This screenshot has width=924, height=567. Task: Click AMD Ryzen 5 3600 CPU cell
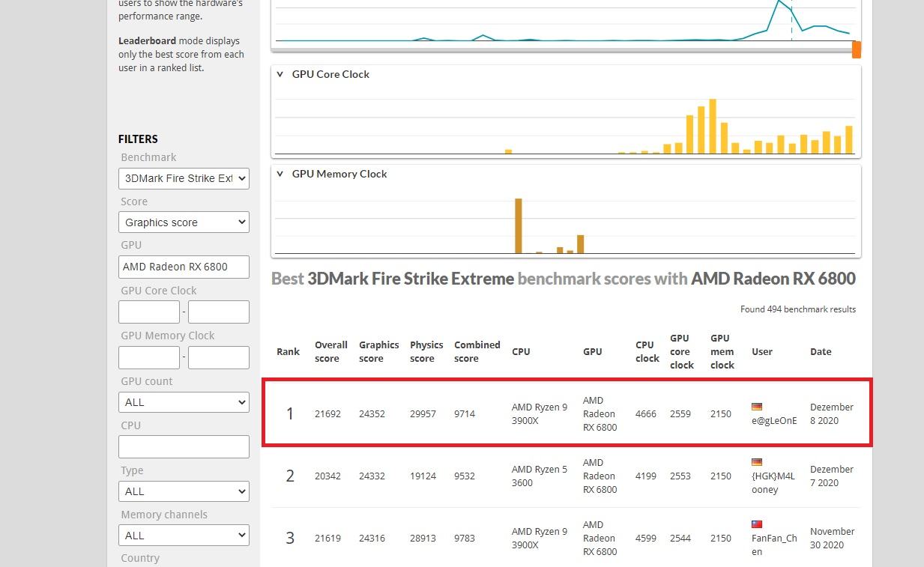click(540, 476)
